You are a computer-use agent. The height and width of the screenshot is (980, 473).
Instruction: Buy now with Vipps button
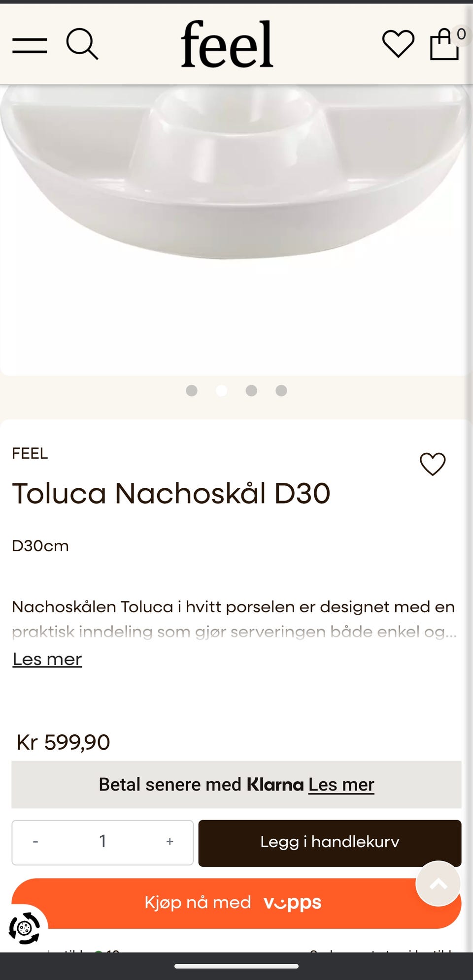[x=236, y=903]
